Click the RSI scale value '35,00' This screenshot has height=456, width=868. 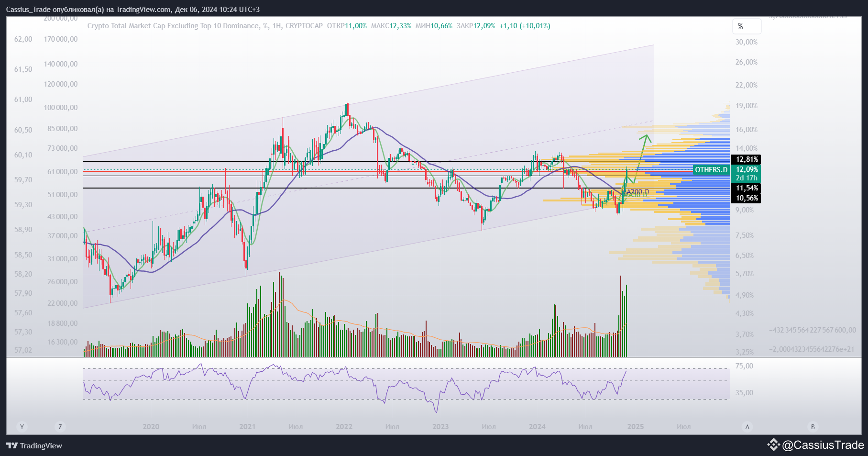point(744,393)
